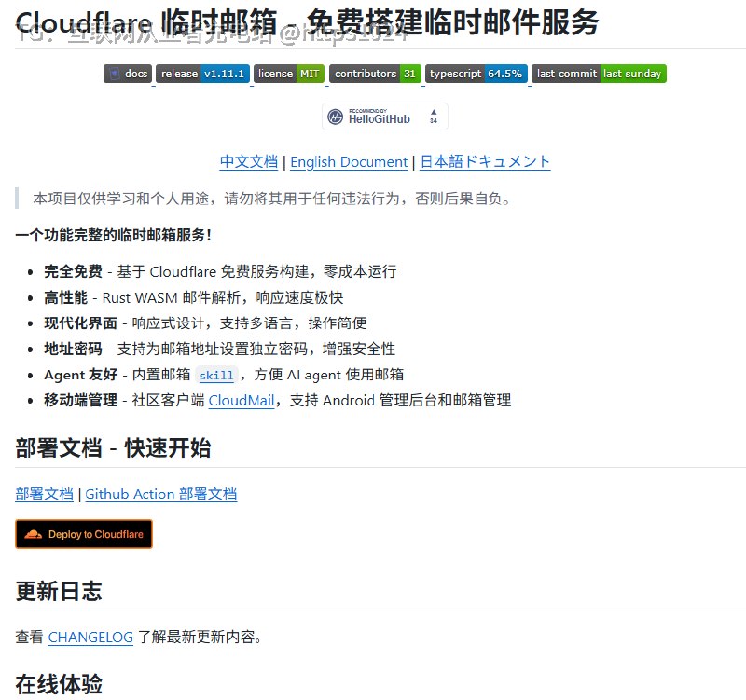
Task: Open the contributors 31 badge
Action: pos(375,74)
